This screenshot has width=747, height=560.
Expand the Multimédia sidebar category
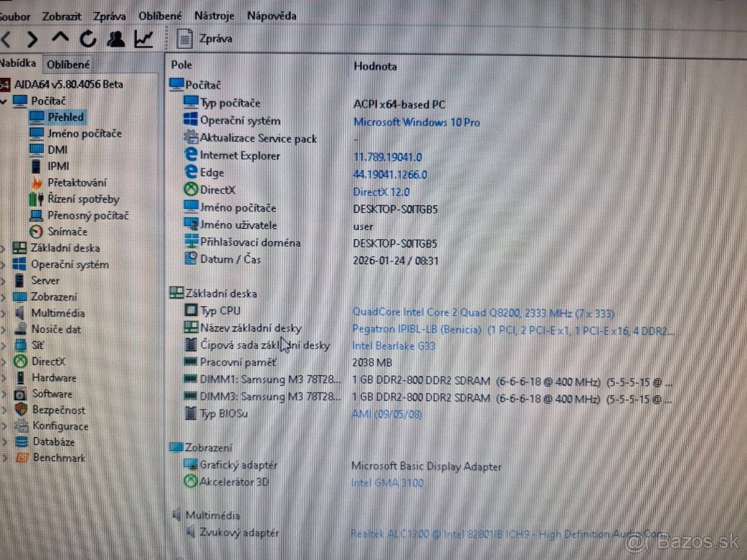[x=4, y=313]
